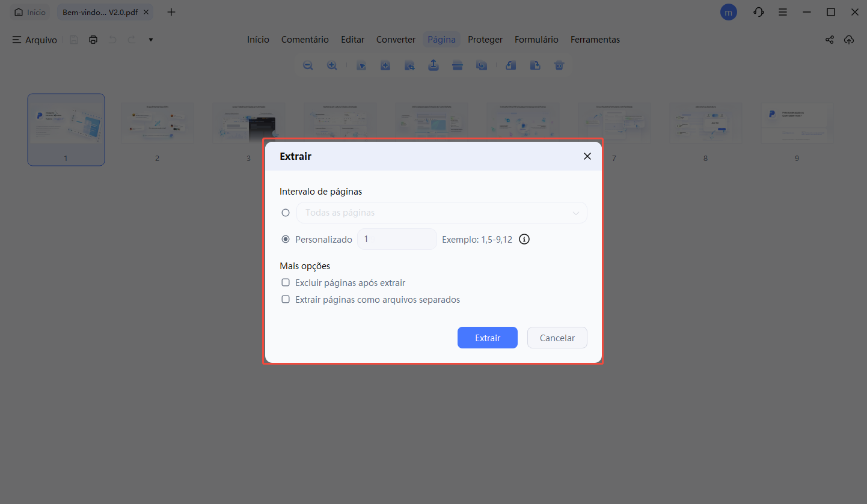
Task: Select the Todas as páginas radio button
Action: click(x=286, y=213)
